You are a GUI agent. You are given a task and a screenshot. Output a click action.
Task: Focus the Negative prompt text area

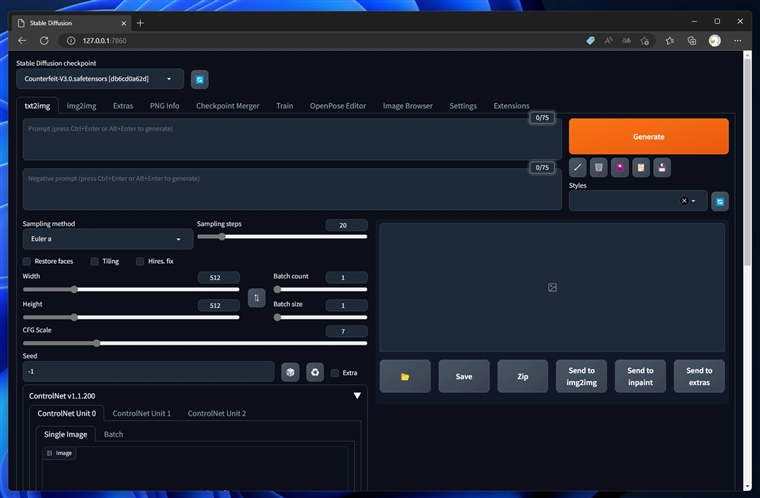292,189
